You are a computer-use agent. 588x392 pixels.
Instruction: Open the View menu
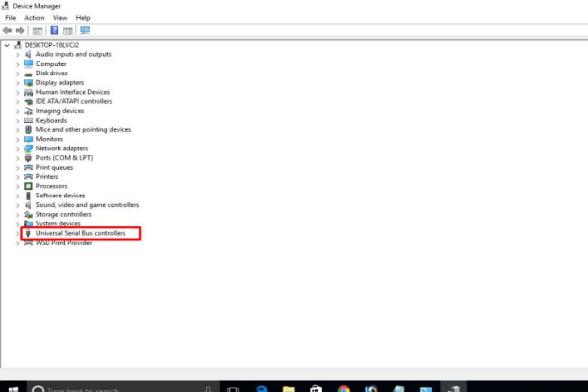click(60, 18)
